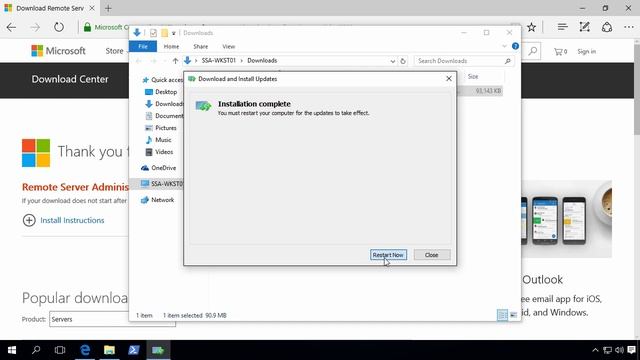Select Desktop in navigation pane
The width and height of the screenshot is (640, 360).
click(161, 92)
